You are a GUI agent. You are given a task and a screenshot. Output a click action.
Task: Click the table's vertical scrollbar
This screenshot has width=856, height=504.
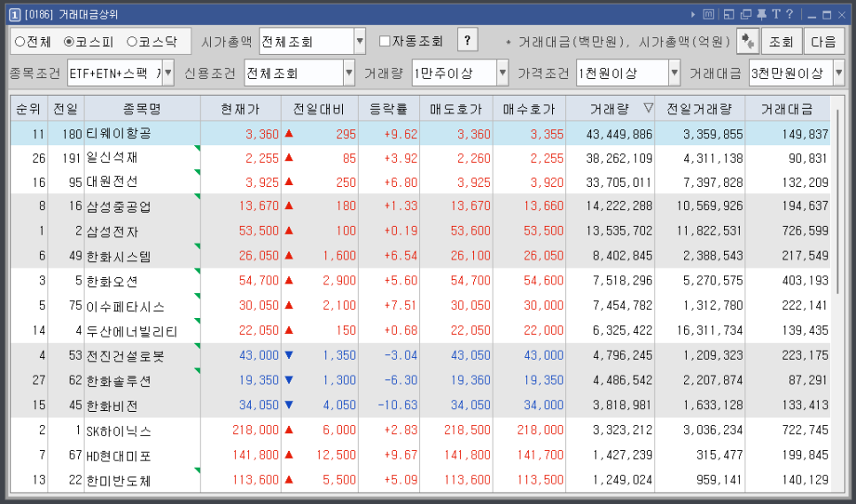[x=837, y=201]
